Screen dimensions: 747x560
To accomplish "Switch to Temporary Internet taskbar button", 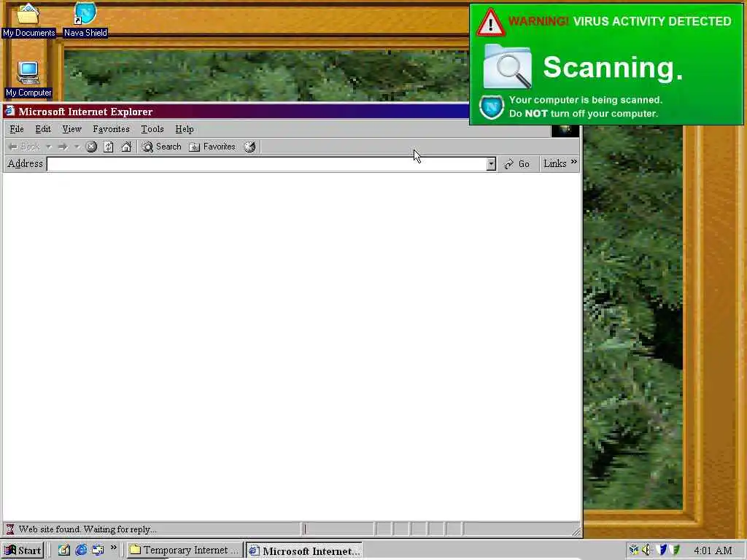I will [x=185, y=551].
